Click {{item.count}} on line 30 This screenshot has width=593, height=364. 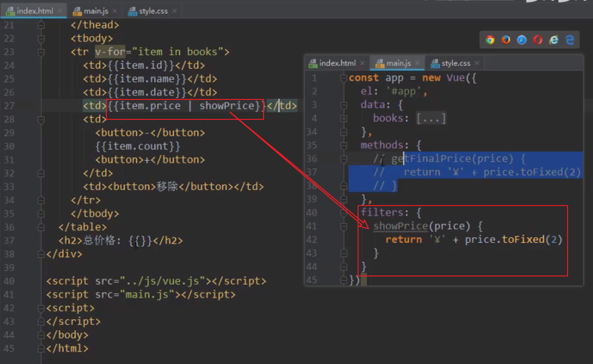tap(138, 146)
